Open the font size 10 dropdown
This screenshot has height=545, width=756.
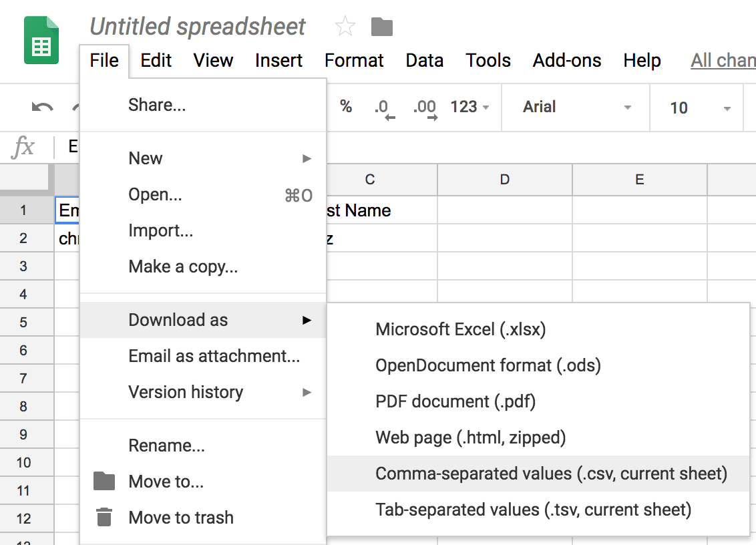[699, 108]
